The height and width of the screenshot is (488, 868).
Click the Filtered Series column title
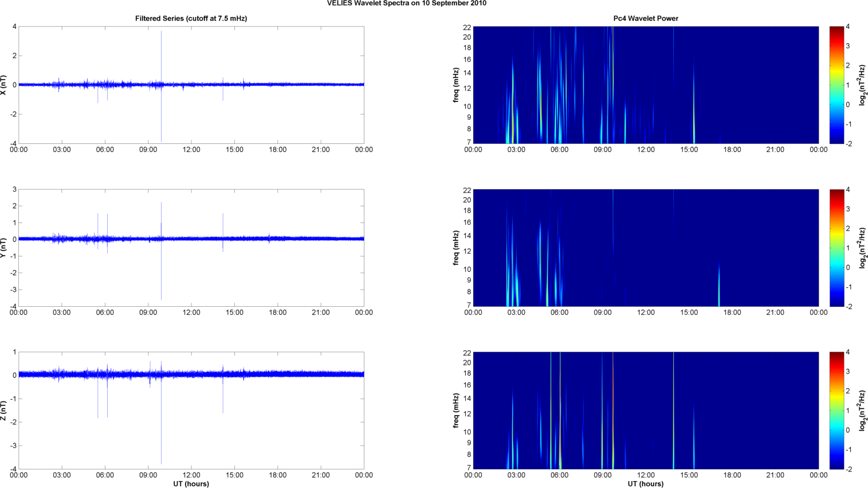click(x=191, y=18)
